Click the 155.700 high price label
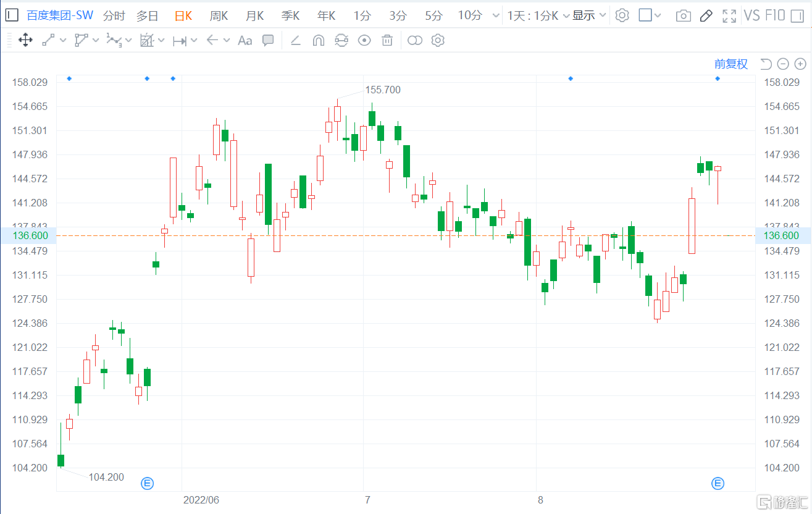Image resolution: width=812 pixels, height=514 pixels. (x=383, y=90)
